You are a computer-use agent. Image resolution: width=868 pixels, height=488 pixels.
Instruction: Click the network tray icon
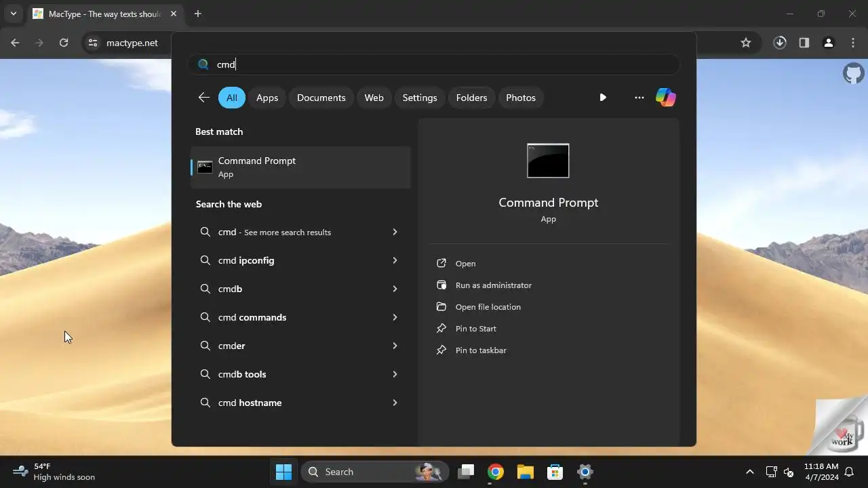pos(771,472)
